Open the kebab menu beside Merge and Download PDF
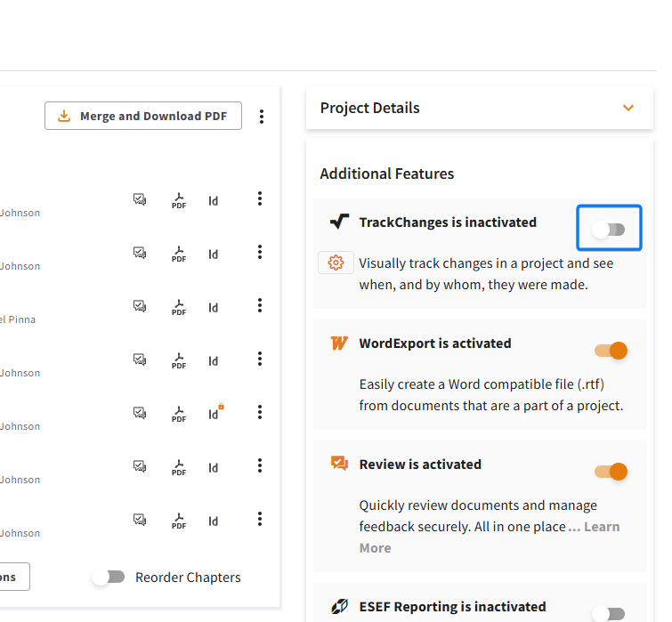This screenshot has width=672, height=622. coord(262,117)
